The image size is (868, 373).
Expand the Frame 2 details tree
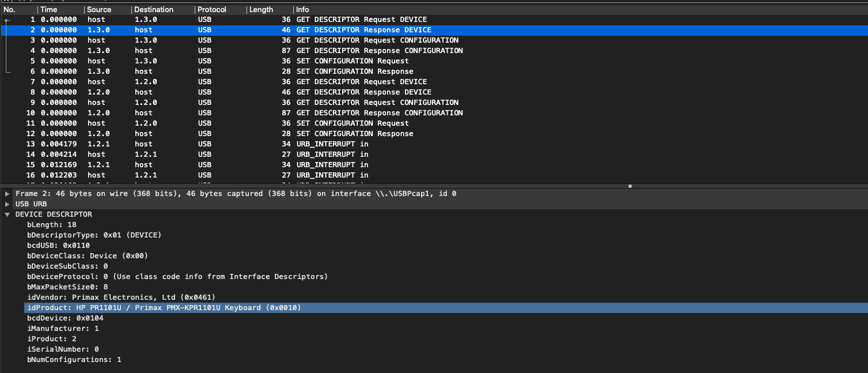click(x=7, y=194)
